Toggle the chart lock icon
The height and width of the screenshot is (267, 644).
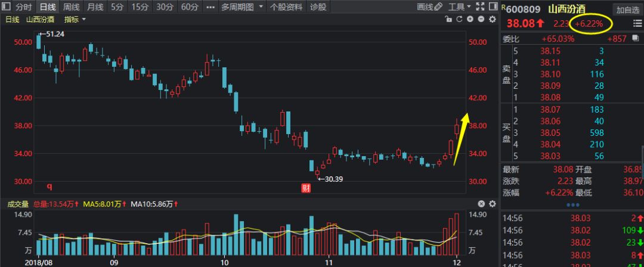pos(449,19)
